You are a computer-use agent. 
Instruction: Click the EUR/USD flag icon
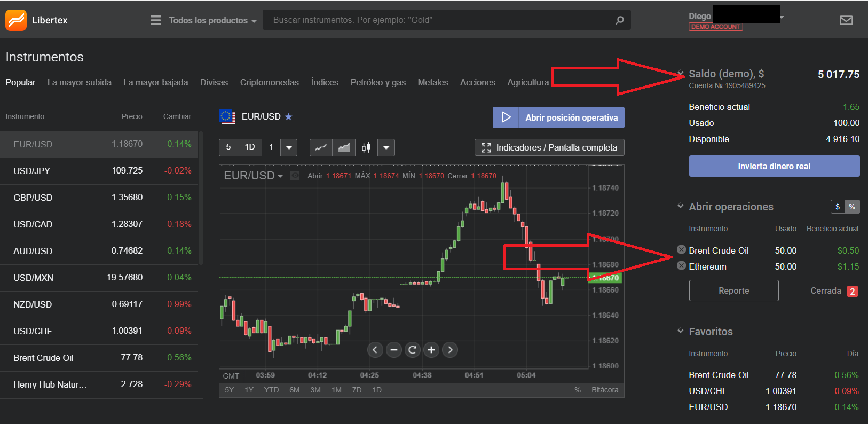[x=227, y=116]
